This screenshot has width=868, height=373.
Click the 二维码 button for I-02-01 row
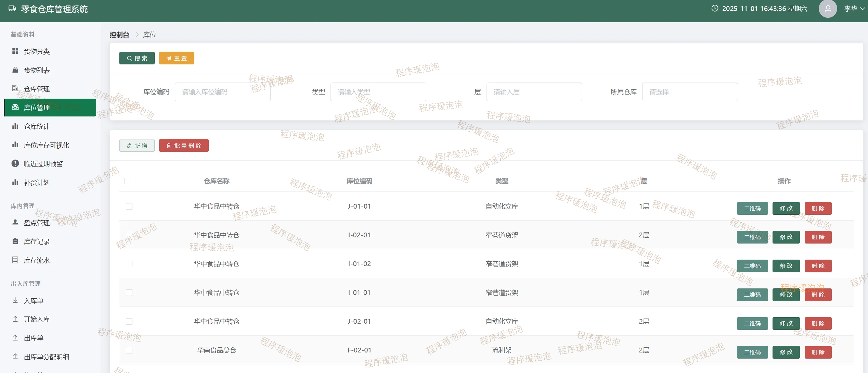click(x=752, y=237)
